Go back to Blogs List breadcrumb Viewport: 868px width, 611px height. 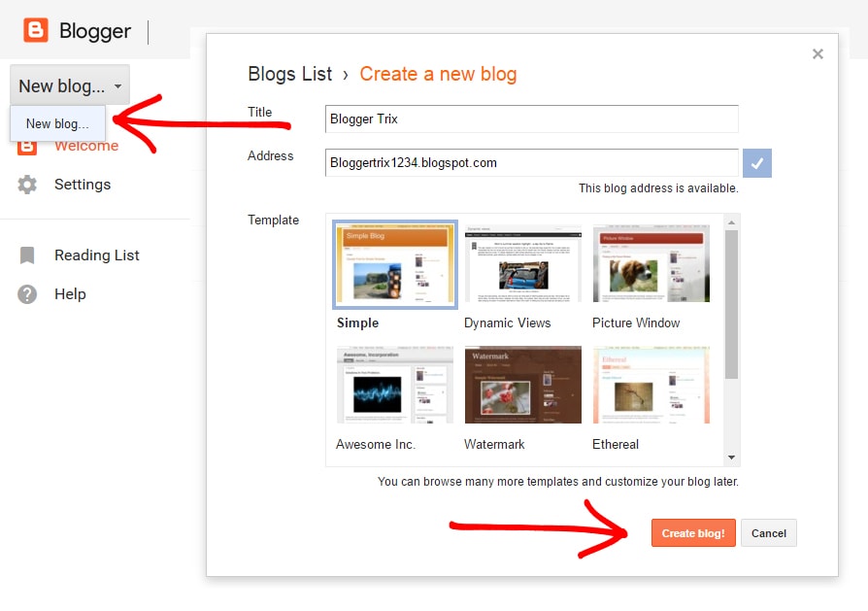pyautogui.click(x=290, y=74)
